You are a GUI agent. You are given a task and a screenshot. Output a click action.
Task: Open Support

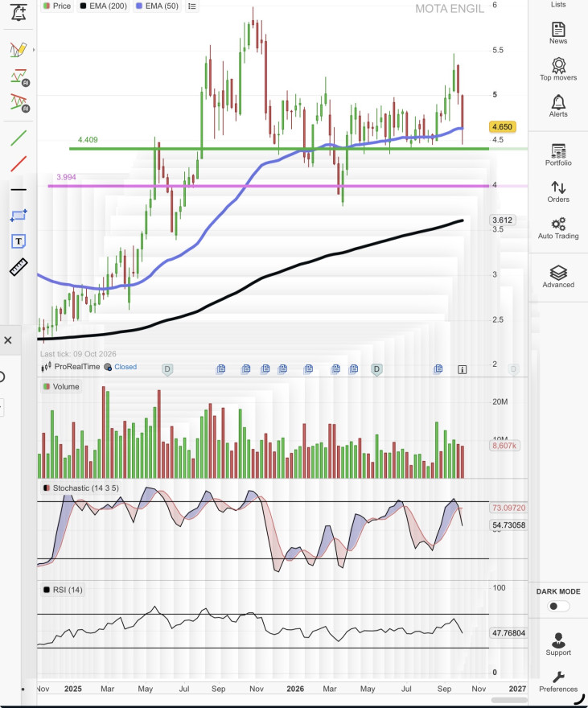pyautogui.click(x=558, y=644)
